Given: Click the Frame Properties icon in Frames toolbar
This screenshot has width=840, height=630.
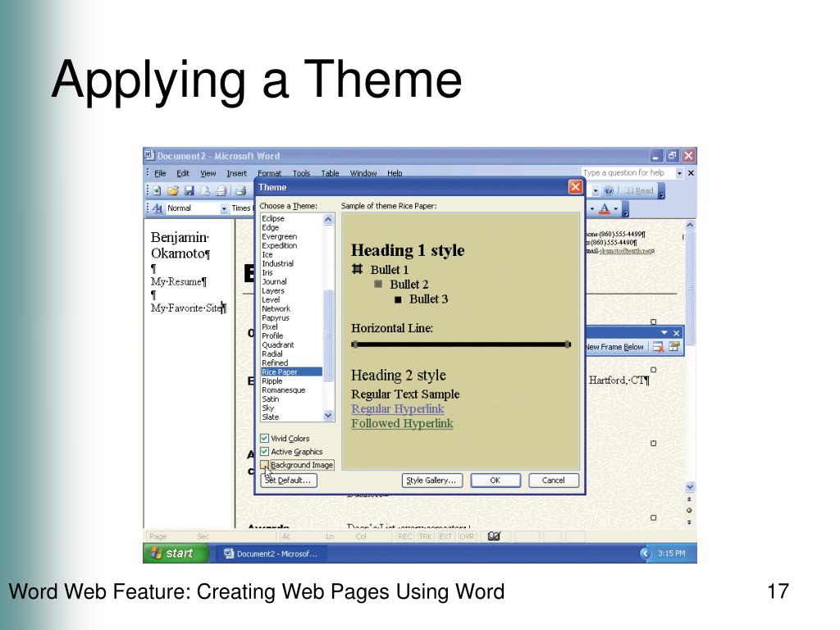Looking at the screenshot, I should tap(674, 347).
